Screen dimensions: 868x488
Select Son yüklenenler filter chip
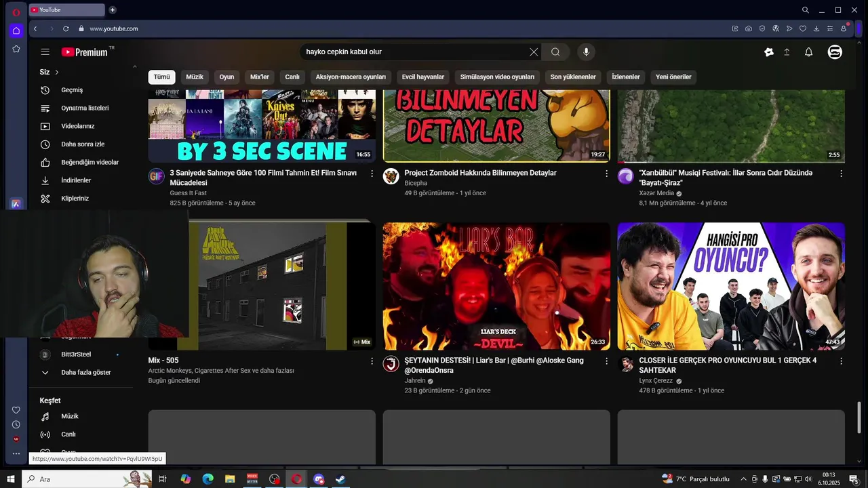[x=573, y=77]
